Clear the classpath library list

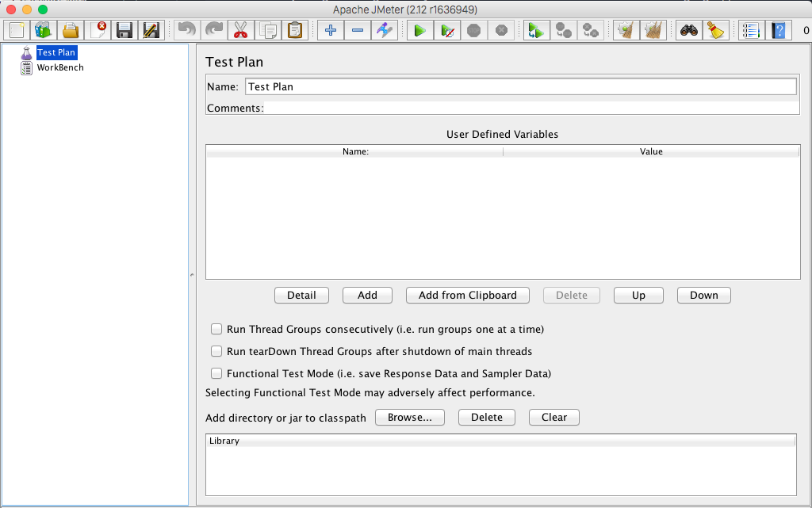point(554,418)
